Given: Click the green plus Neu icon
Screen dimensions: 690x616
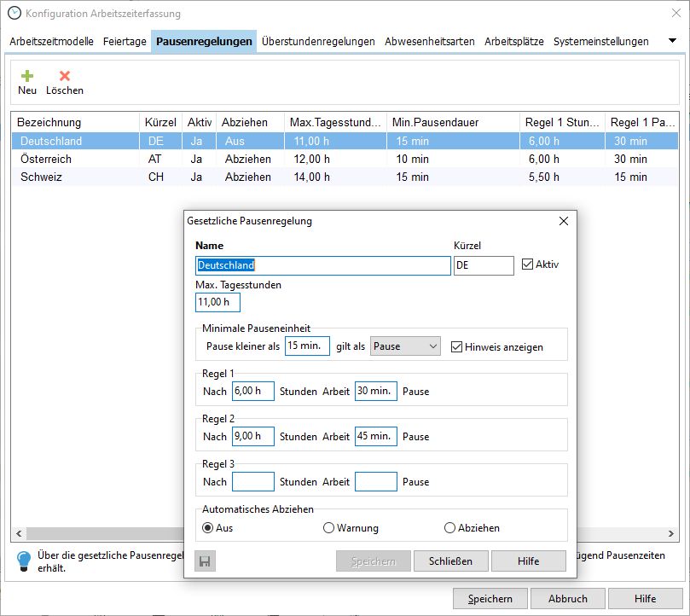Looking at the screenshot, I should coord(27,76).
